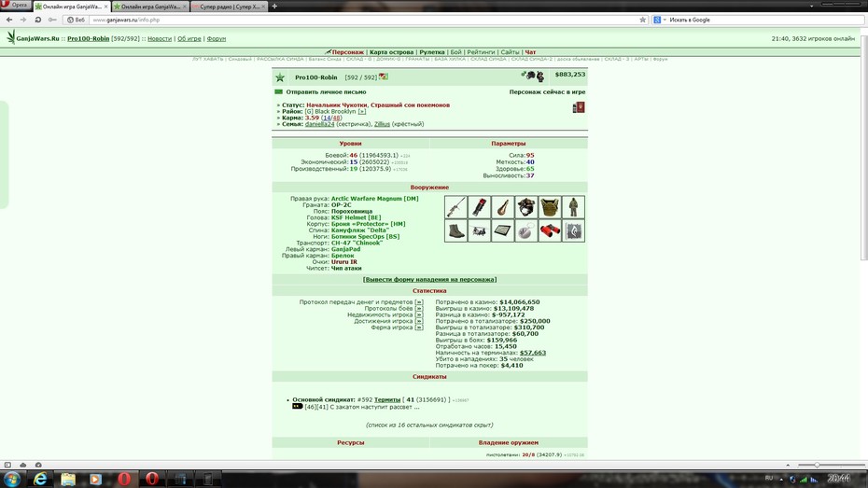Click the Arctic Warfare Magnum [DM] text link
The image size is (868, 488).
[375, 198]
